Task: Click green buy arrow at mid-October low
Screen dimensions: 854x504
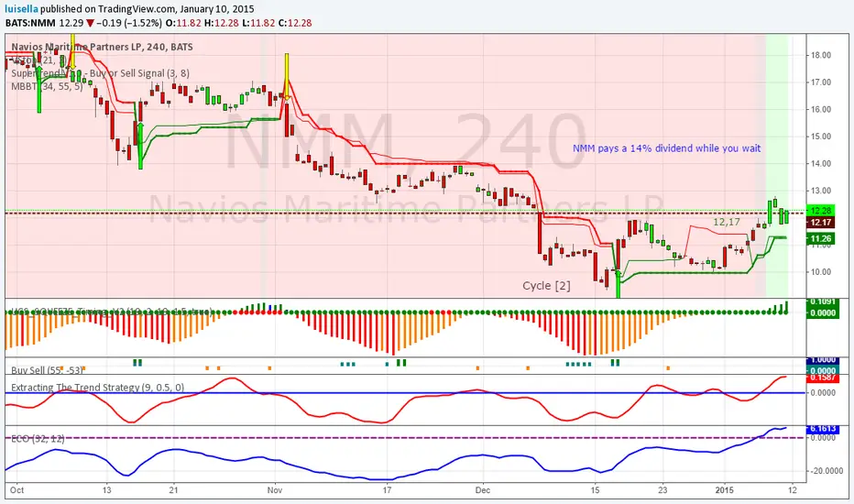Action: click(x=140, y=146)
